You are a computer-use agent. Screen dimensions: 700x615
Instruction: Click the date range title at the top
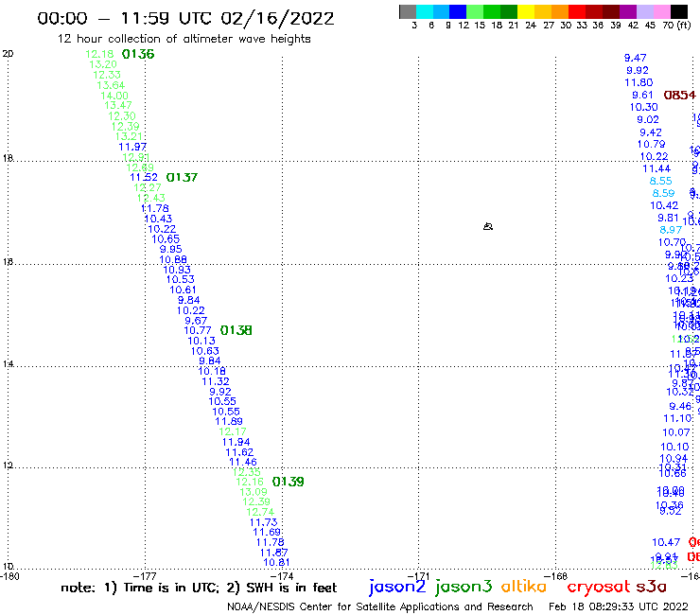[x=185, y=18]
